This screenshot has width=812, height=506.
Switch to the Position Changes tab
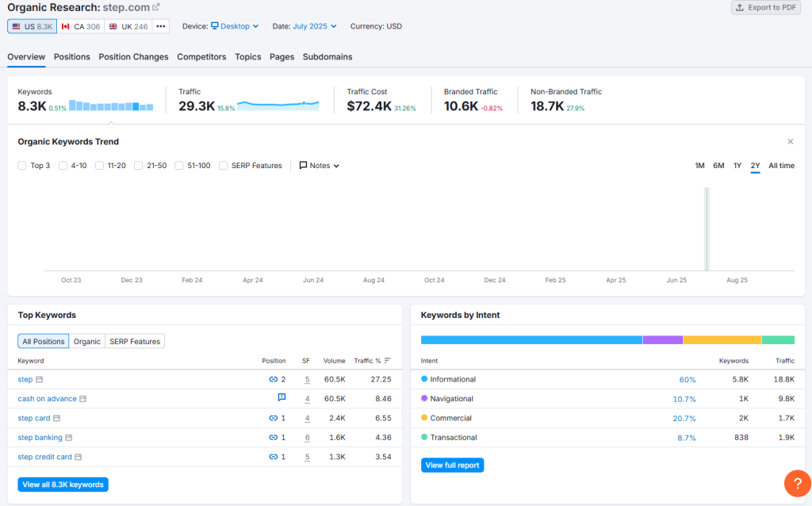[133, 57]
